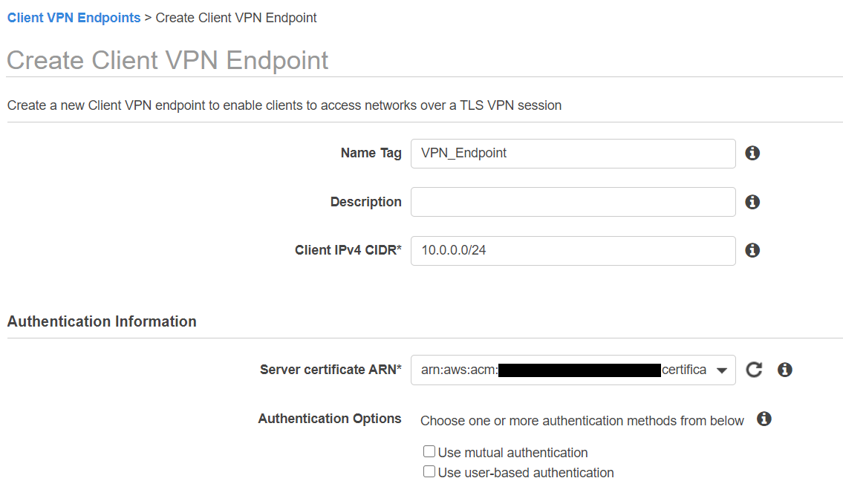Show info for Client IPv4 CIDR

pyautogui.click(x=752, y=251)
